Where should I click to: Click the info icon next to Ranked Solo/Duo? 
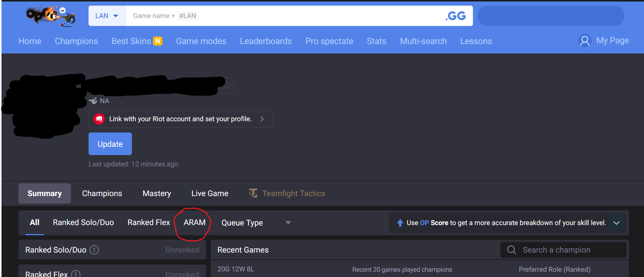[94, 250]
